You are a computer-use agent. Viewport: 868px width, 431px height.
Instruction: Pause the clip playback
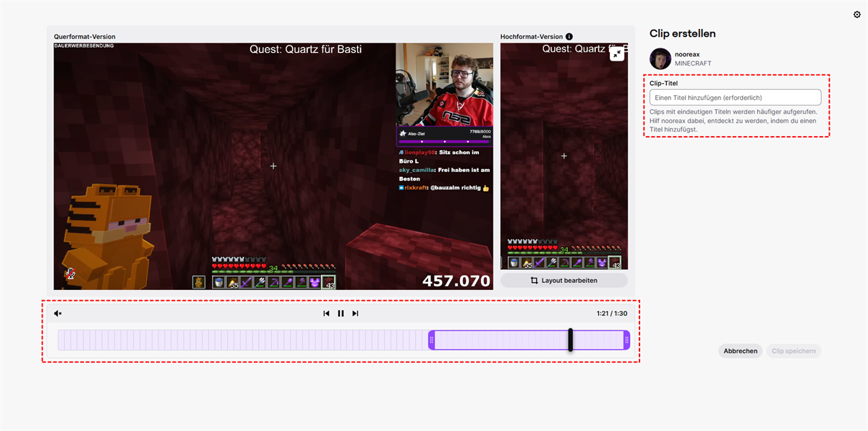click(x=341, y=313)
